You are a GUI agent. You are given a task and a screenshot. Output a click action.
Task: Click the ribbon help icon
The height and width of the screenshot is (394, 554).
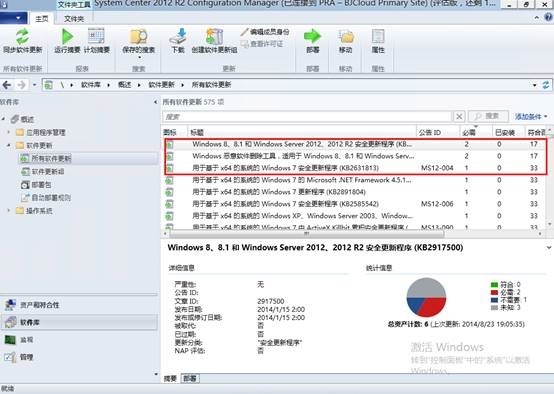pos(549,17)
